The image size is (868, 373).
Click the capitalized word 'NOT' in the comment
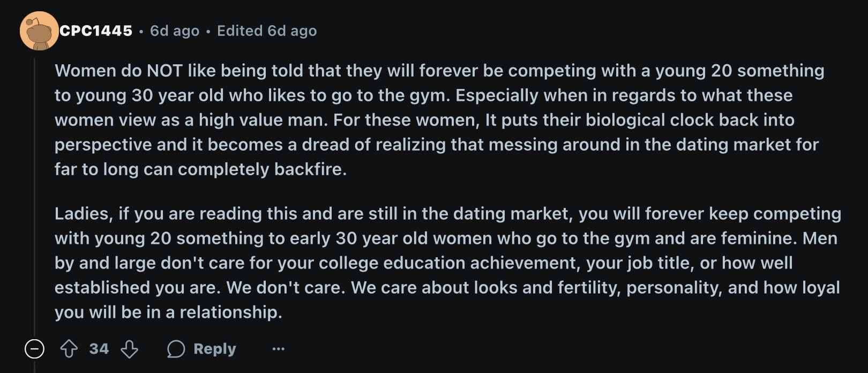click(x=164, y=70)
